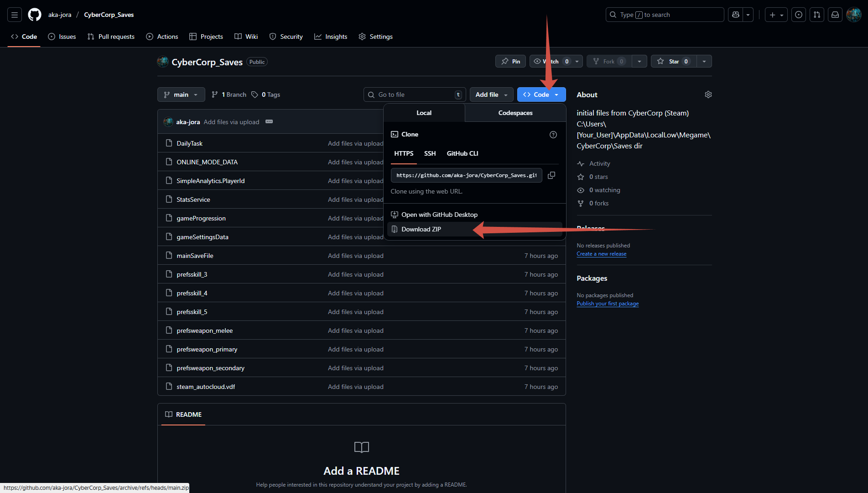Open the Wiki tab
The height and width of the screenshot is (493, 868).
coord(246,37)
